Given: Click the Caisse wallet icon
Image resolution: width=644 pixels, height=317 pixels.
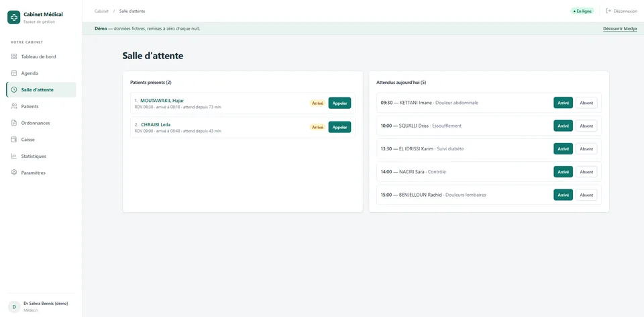Looking at the screenshot, I should point(13,140).
